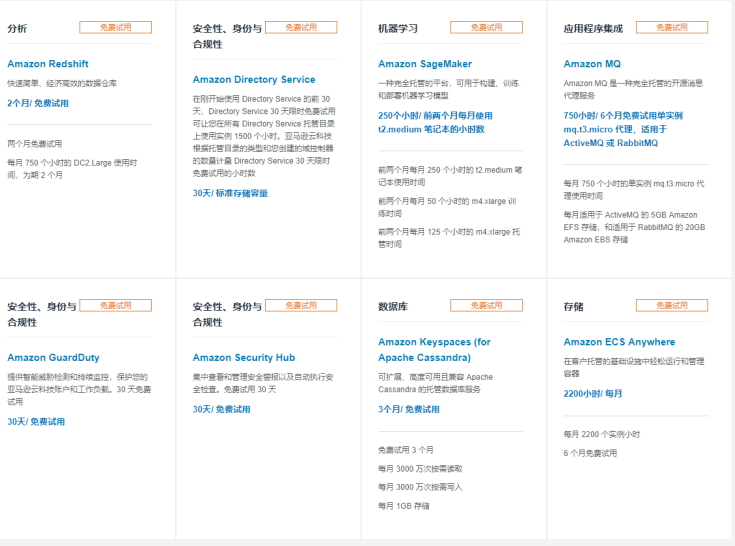Screen dimensions: 735x546
Task: Click the "2个月/ 免费试用" text under Redshift
Action: (38, 103)
